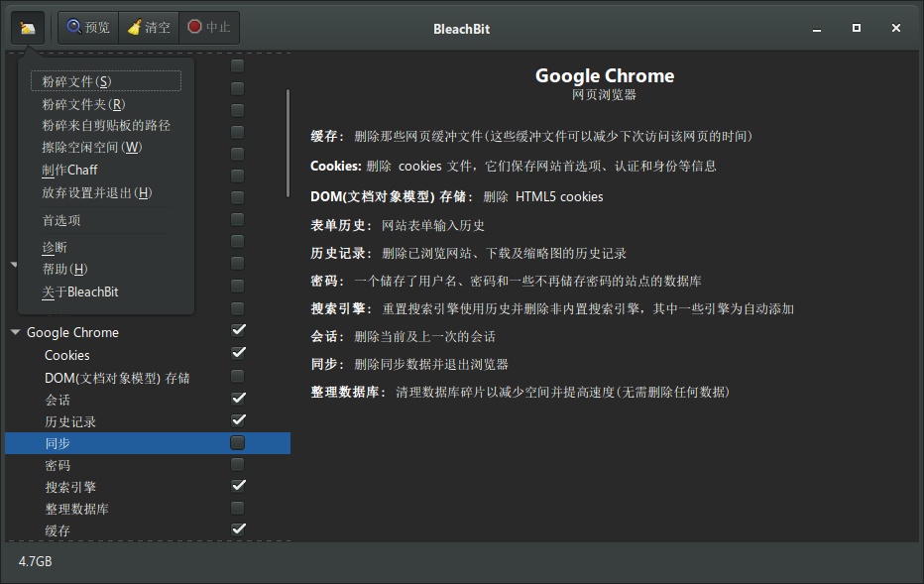Enable the 整理数据库 checkbox
The image size is (924, 584).
pyautogui.click(x=238, y=508)
